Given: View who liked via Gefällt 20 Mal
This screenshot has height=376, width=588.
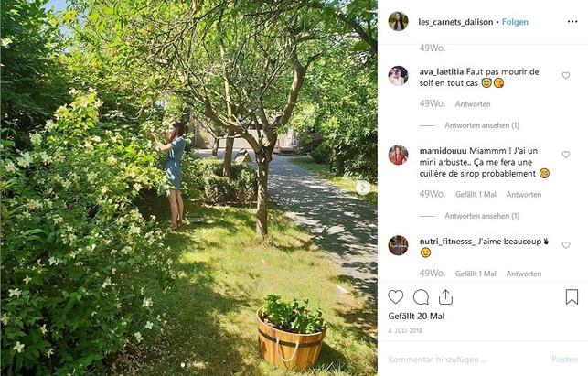Looking at the screenshot, I should point(416,317).
